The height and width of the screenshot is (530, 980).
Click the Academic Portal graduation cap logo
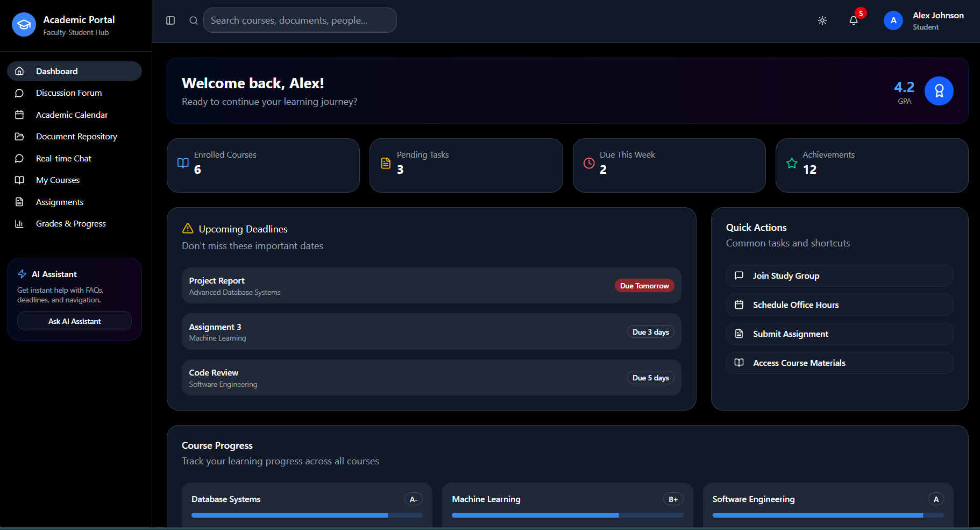(24, 25)
